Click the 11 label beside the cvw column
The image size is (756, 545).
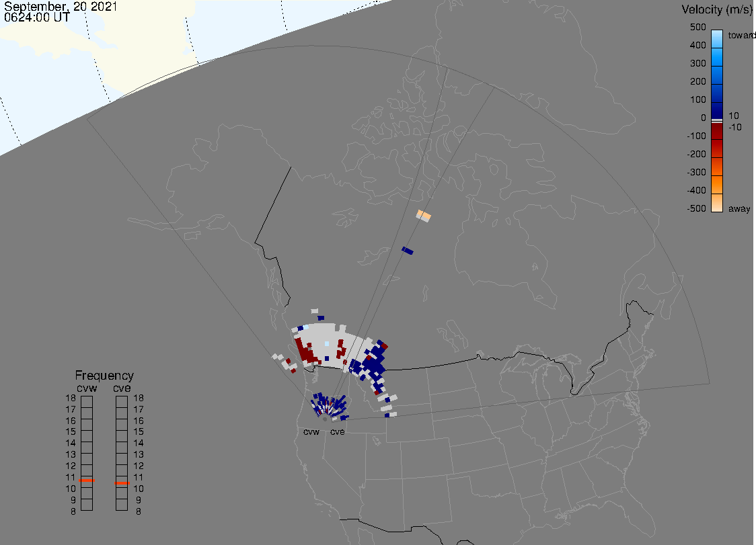click(x=71, y=477)
